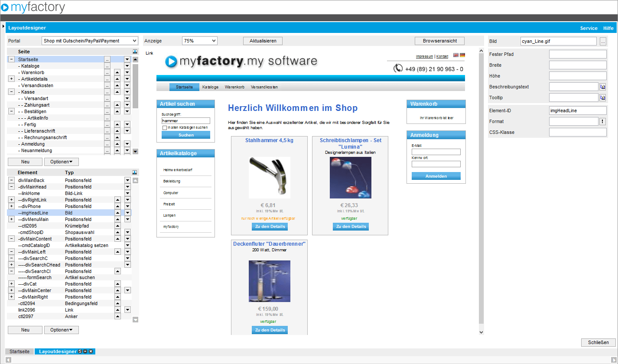
Task: Collapse the Bestätigen tree node
Action: click(x=11, y=111)
